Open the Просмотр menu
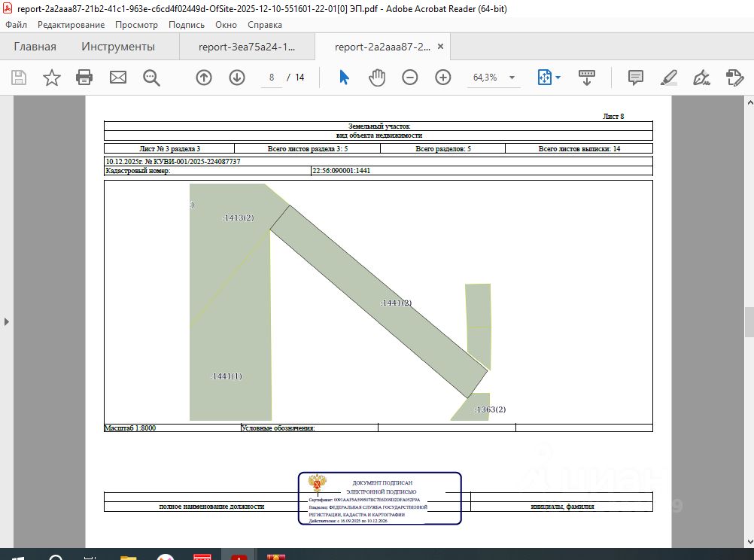754x560 pixels. point(136,25)
